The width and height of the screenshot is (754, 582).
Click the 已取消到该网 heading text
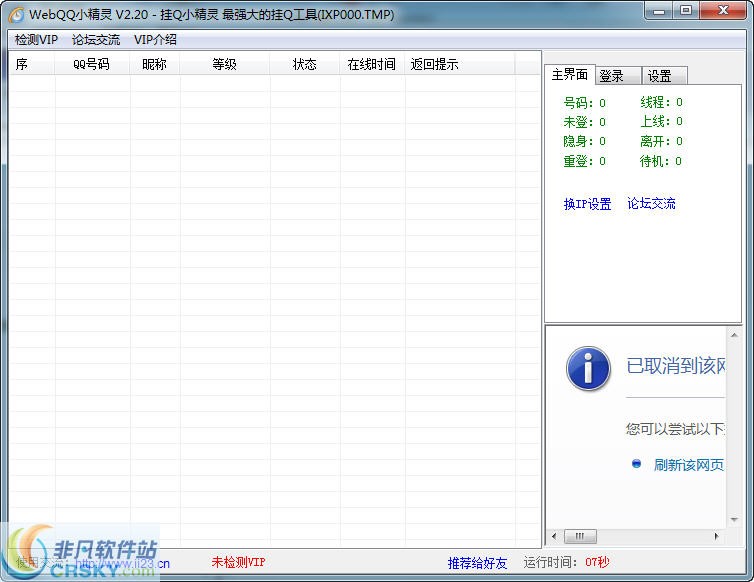676,366
